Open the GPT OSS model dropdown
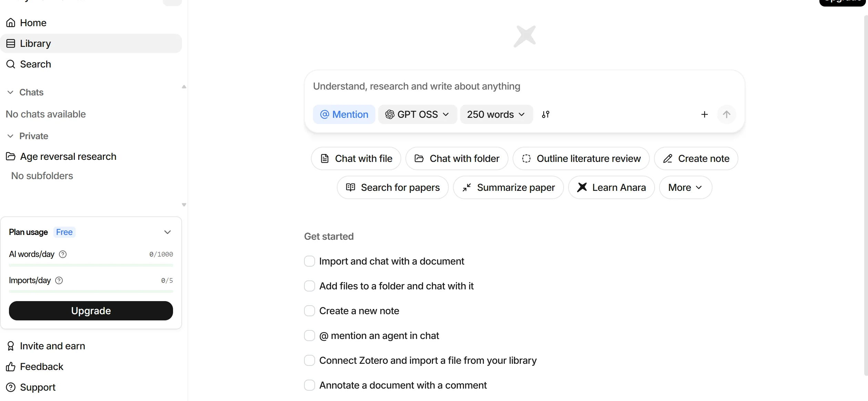This screenshot has width=868, height=401. [x=417, y=114]
